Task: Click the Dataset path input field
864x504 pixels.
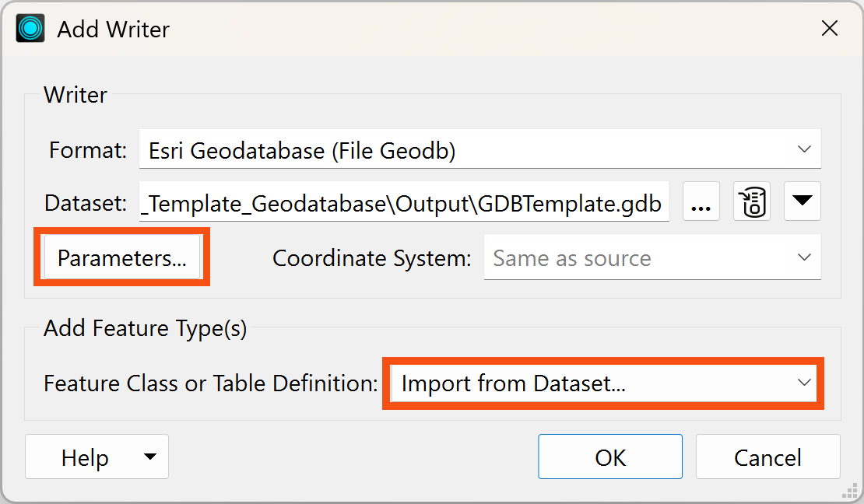Action: click(x=404, y=201)
